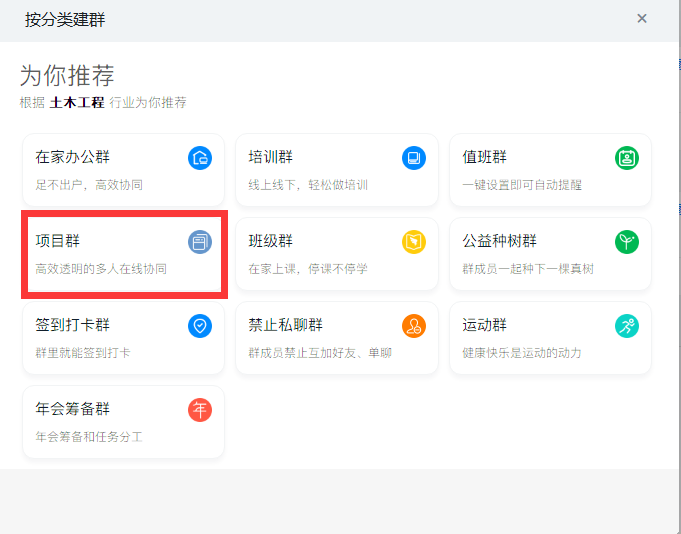Screen dimensions: 681x534
Task: Click the red 年 icon for 年会筹备群
Action: [x=200, y=410]
